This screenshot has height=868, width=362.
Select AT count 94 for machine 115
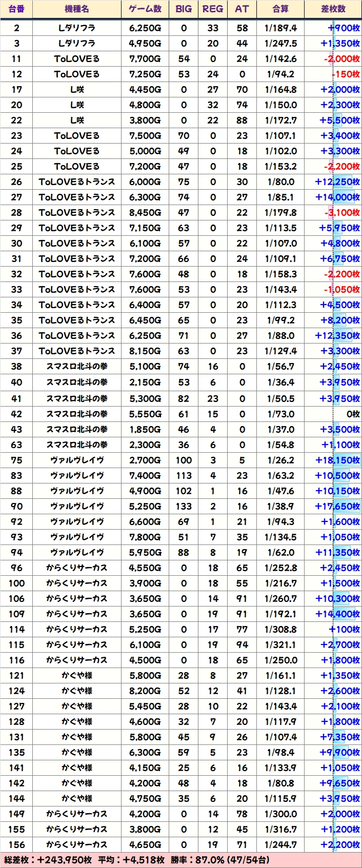pos(242,644)
